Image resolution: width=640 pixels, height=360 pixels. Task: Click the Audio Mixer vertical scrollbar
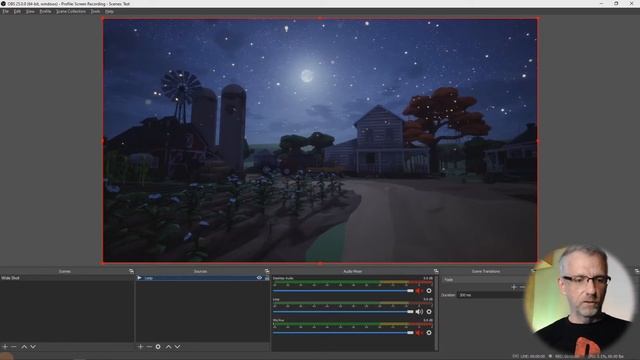[436, 313]
